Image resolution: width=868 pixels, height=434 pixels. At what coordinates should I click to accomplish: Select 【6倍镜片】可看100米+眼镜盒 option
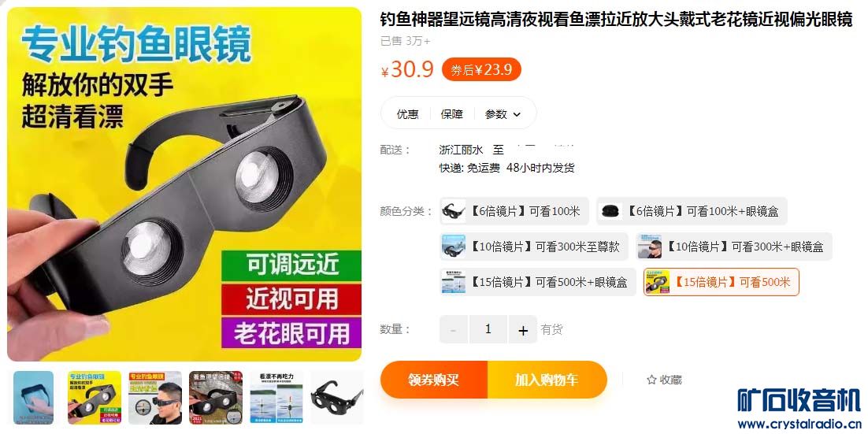coord(692,211)
